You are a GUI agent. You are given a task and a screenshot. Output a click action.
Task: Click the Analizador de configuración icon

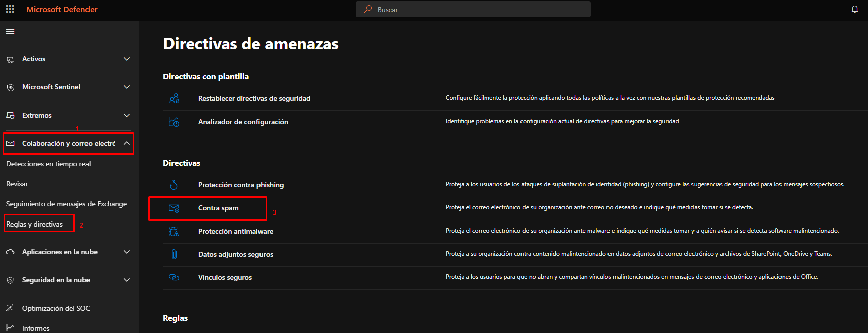pyautogui.click(x=174, y=122)
